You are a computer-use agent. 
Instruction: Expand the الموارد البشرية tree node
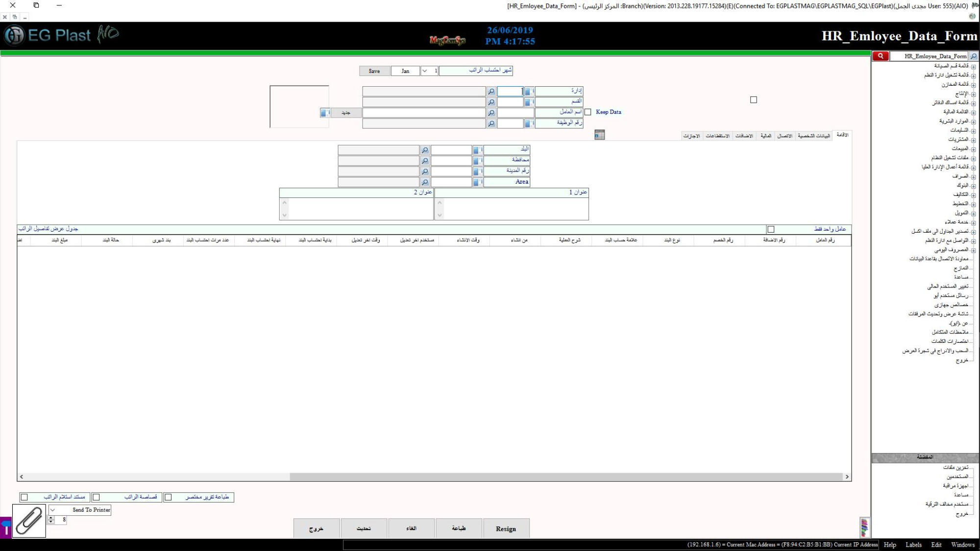tap(973, 121)
